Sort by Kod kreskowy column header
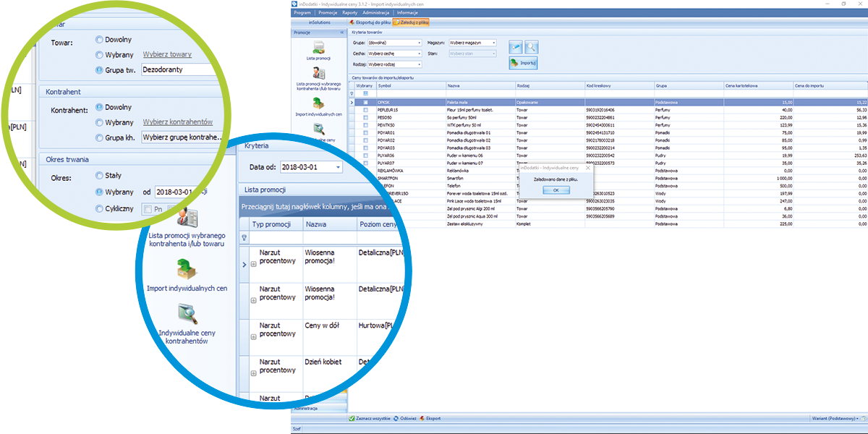The width and height of the screenshot is (868, 434). point(619,85)
